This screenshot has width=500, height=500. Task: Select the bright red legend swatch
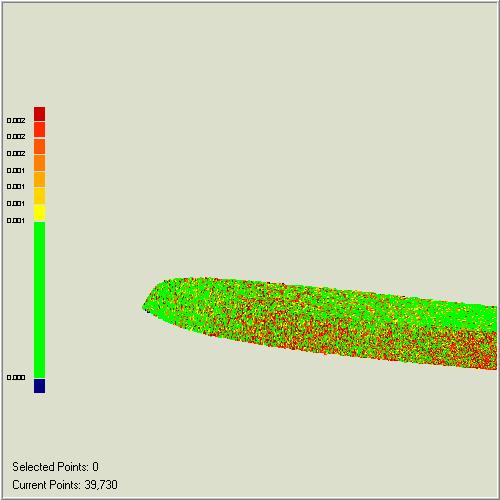coord(39,130)
